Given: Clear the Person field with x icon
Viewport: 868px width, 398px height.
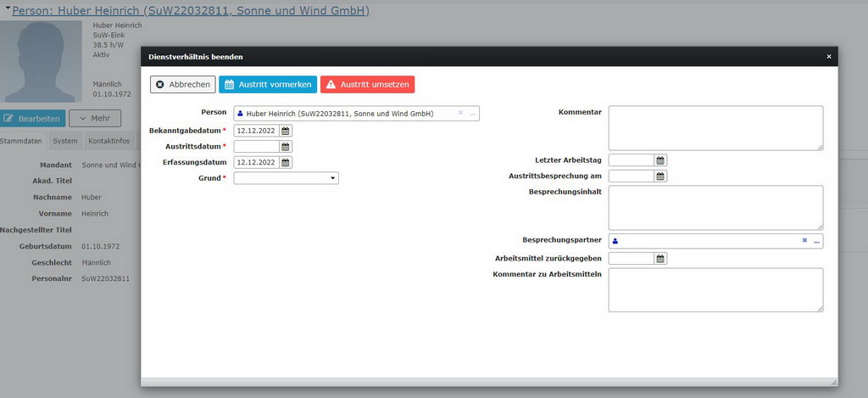Looking at the screenshot, I should (460, 113).
